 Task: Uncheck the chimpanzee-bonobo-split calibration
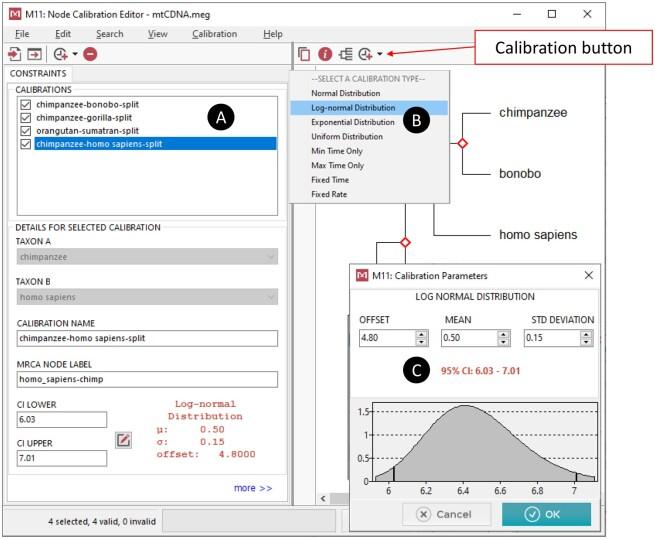(x=25, y=103)
